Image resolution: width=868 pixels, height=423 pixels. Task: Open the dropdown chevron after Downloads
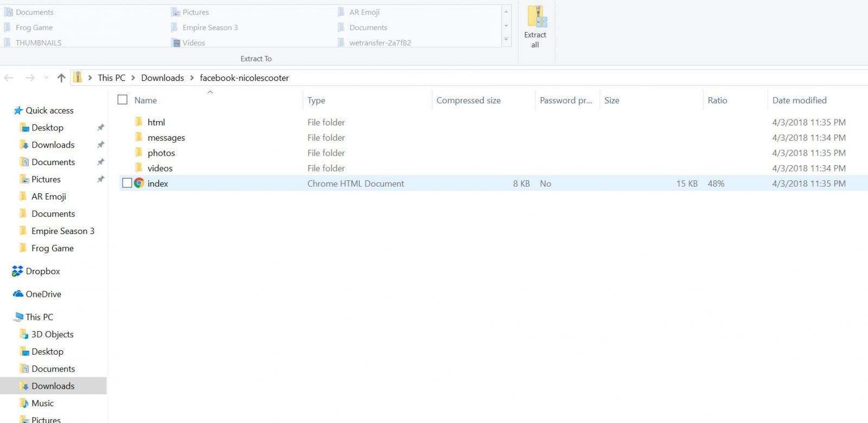point(192,78)
